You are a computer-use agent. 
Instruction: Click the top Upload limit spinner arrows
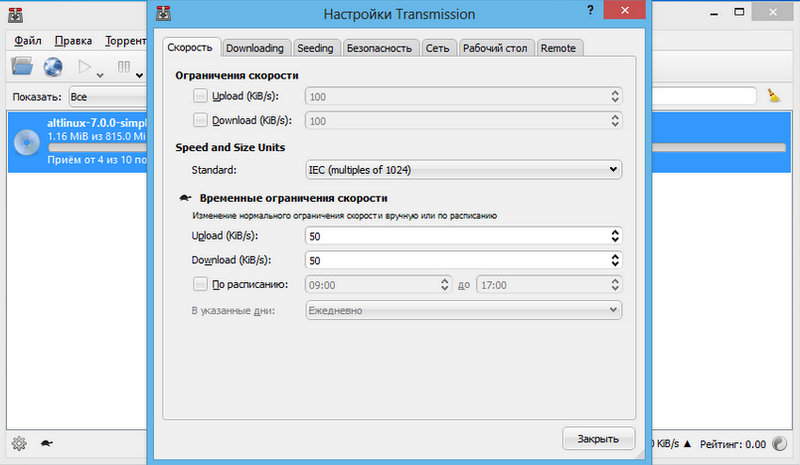[x=615, y=96]
